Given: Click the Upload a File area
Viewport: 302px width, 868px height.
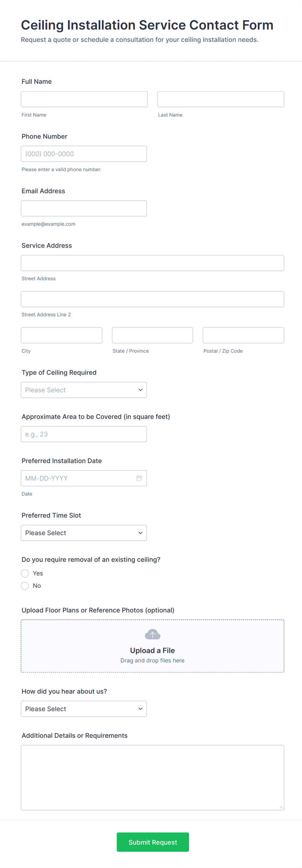Looking at the screenshot, I should (152, 650).
